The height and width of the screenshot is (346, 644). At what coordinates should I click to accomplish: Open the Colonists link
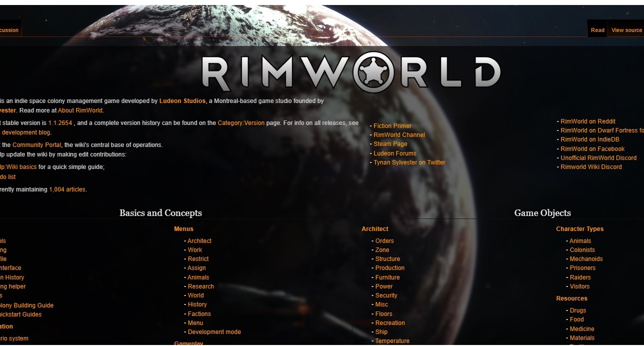(x=582, y=250)
